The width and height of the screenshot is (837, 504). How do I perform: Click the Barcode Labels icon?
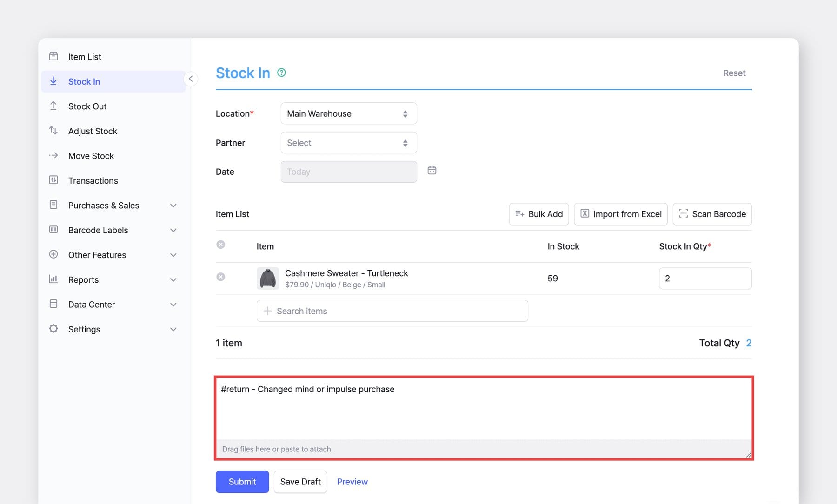click(53, 230)
